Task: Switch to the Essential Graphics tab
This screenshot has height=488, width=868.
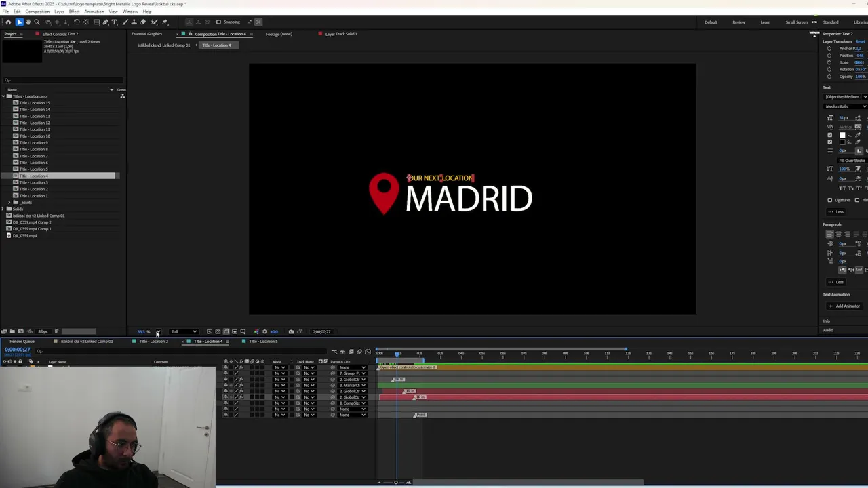Action: 146,34
